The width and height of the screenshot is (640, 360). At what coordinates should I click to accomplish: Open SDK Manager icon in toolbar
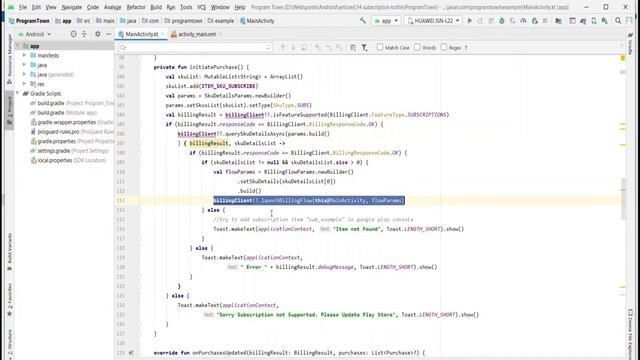604,20
